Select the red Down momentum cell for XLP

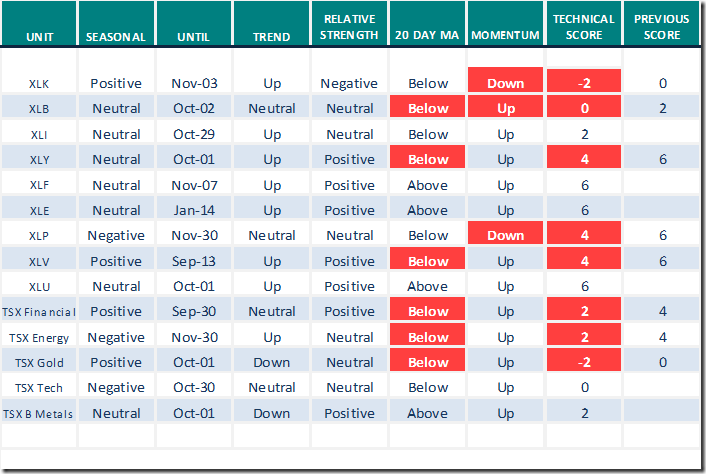[506, 235]
